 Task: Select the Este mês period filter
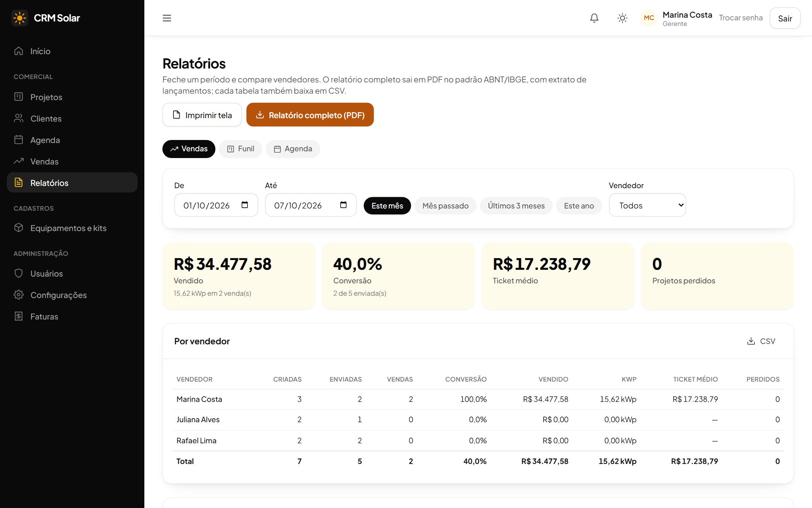(387, 205)
